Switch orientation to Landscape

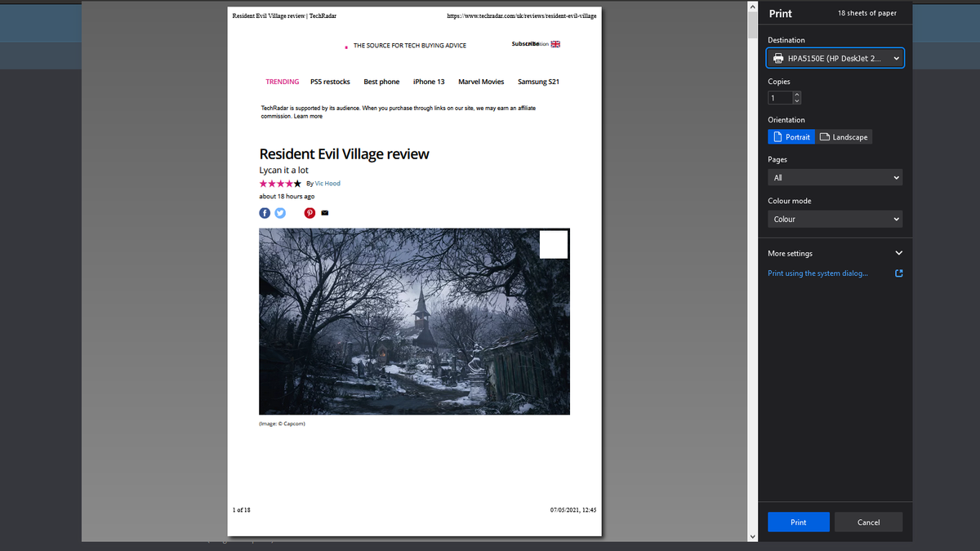tap(844, 136)
